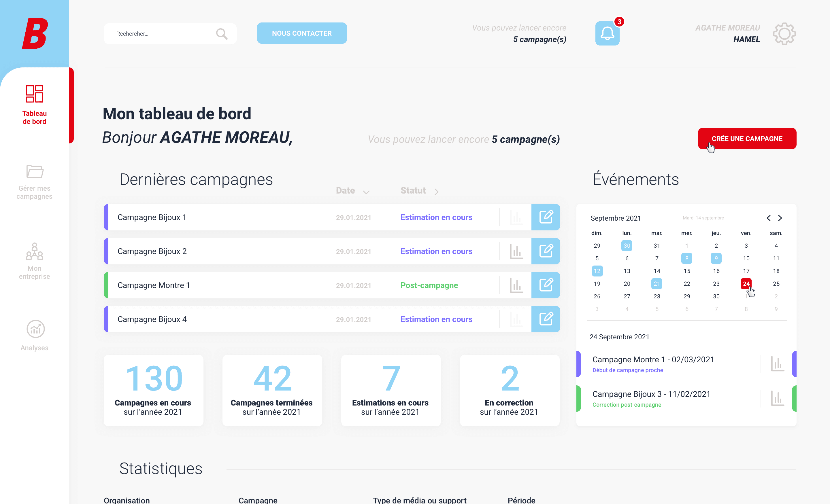
Task: Click the search magnifier icon
Action: click(x=221, y=34)
